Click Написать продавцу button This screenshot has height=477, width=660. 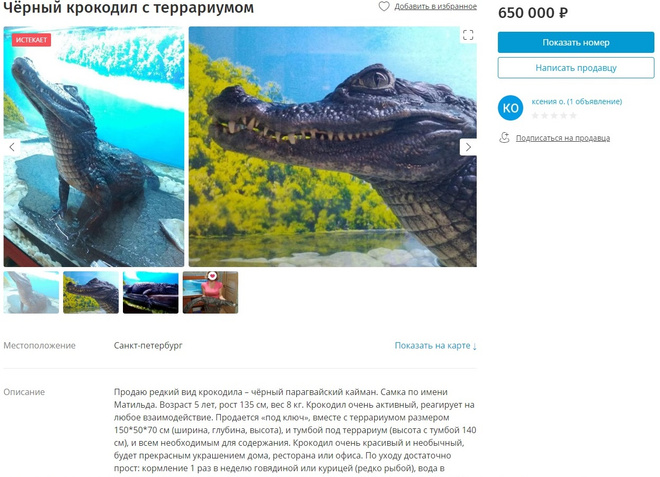coord(576,68)
